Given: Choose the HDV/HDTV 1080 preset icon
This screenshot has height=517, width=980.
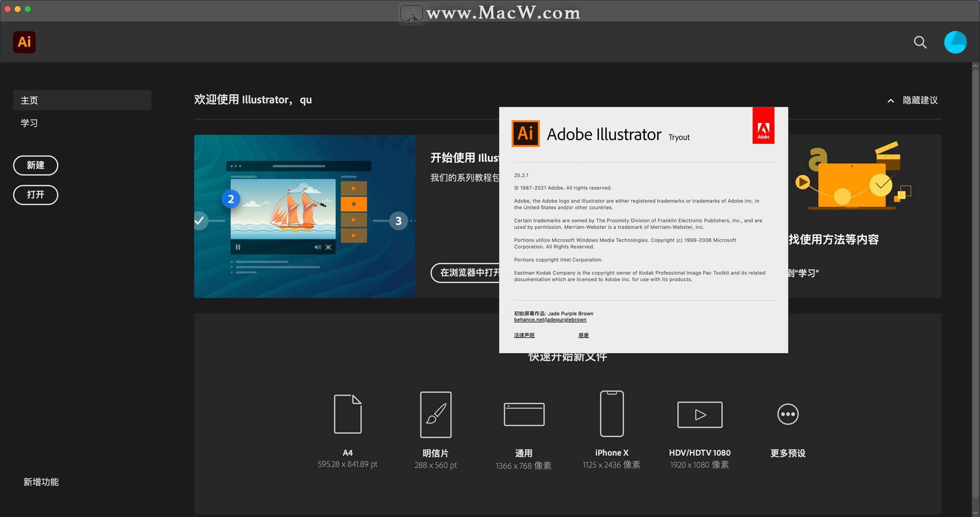Looking at the screenshot, I should click(x=700, y=414).
